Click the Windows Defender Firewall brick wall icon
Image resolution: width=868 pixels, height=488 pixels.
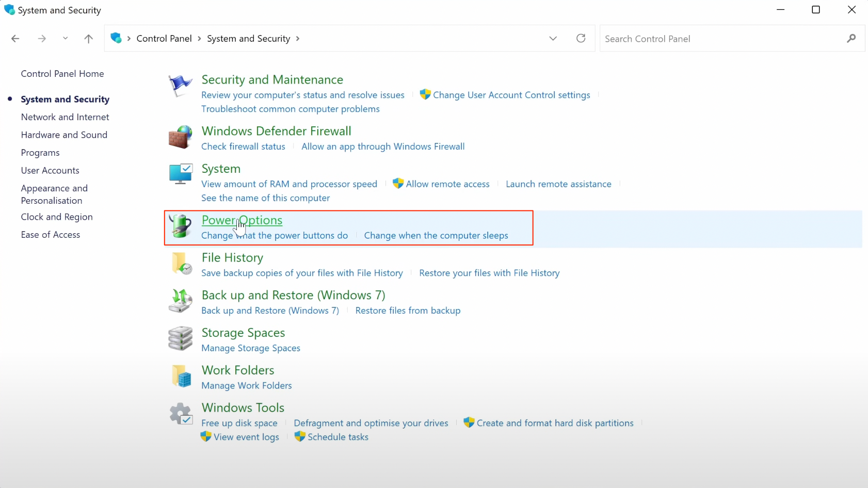[x=180, y=137]
